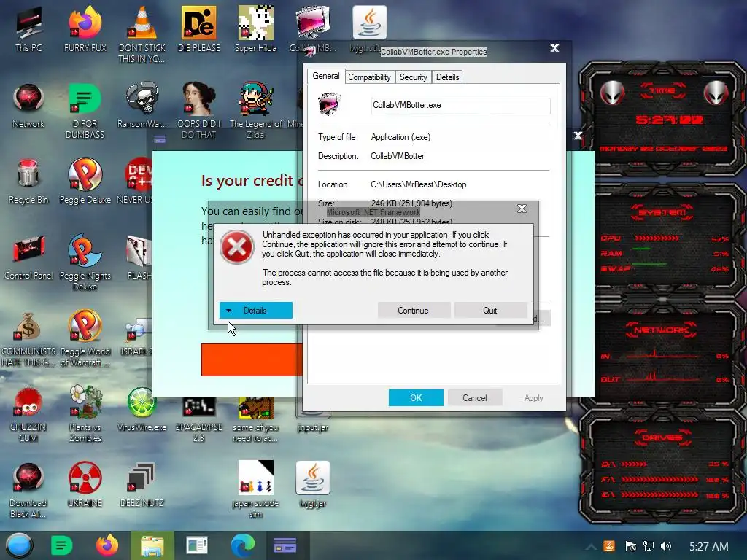The width and height of the screenshot is (747, 560).
Task: Select the General tab in Properties
Action: 326,76
